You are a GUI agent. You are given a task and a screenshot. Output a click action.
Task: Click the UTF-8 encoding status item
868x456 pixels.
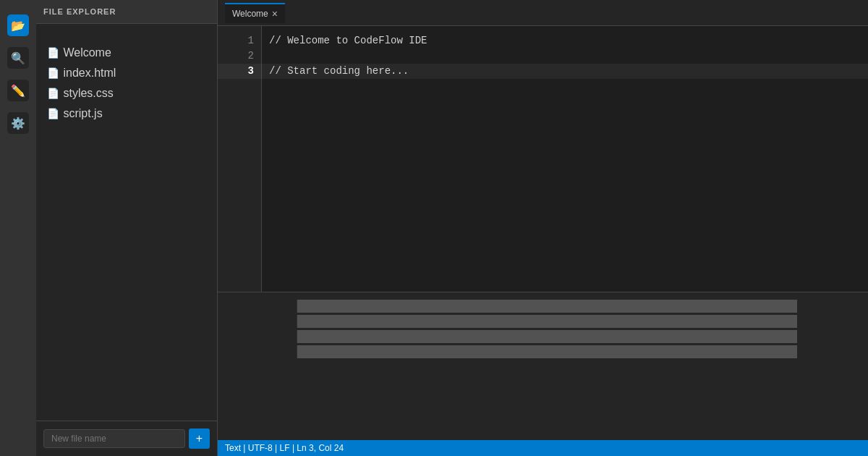click(x=260, y=448)
